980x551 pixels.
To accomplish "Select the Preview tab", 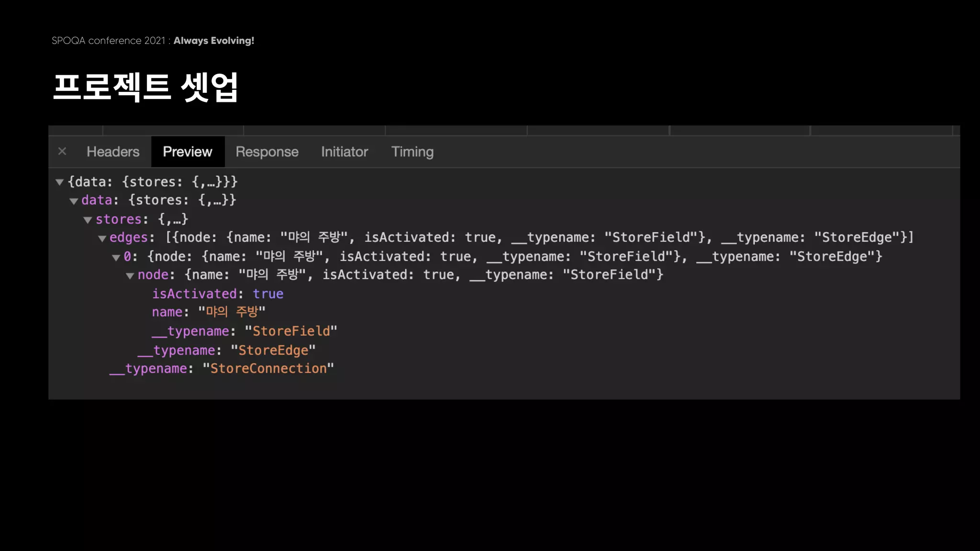I will [x=187, y=152].
